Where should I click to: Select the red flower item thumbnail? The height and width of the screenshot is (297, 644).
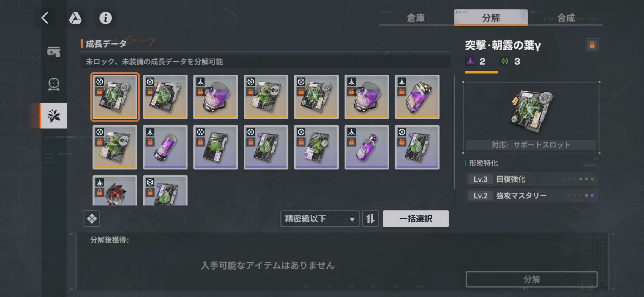pyautogui.click(x=115, y=191)
